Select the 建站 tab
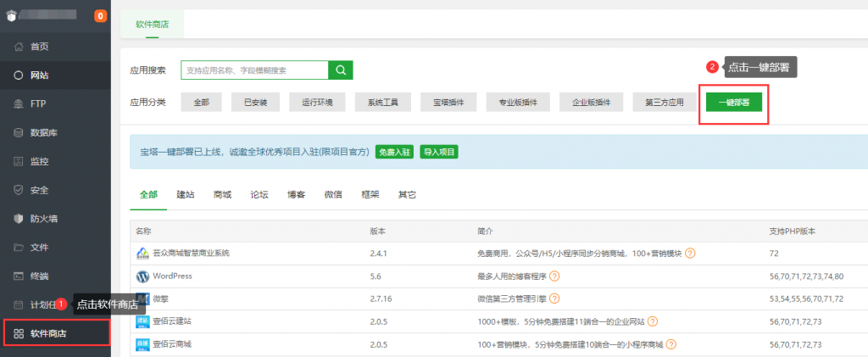868x357 pixels. [x=186, y=195]
